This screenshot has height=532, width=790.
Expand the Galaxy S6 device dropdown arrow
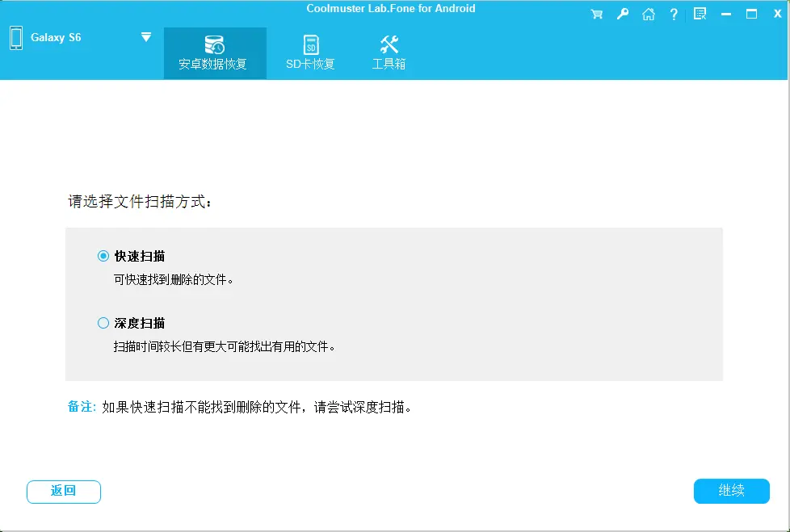[146, 37]
